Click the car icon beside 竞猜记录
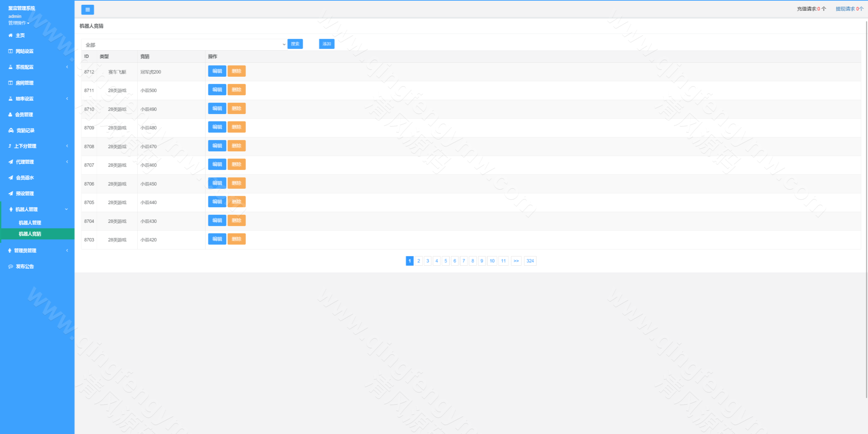Viewport: 868px width, 434px height. pos(11,130)
